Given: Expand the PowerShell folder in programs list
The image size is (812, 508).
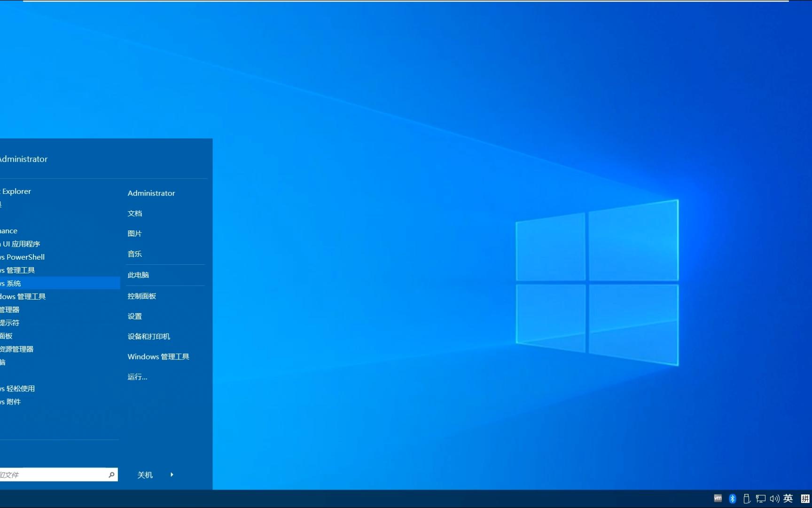Looking at the screenshot, I should [23, 257].
